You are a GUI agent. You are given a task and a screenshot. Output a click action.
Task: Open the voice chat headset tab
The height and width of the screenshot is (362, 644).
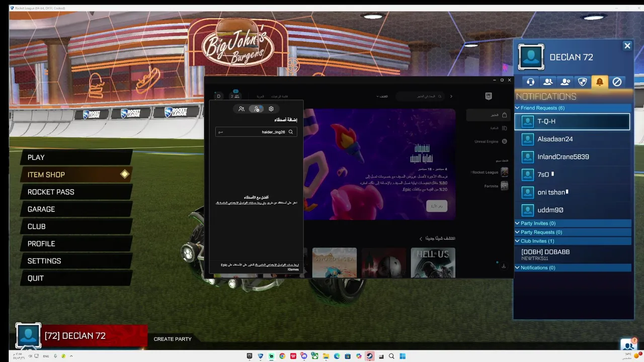[x=530, y=81]
